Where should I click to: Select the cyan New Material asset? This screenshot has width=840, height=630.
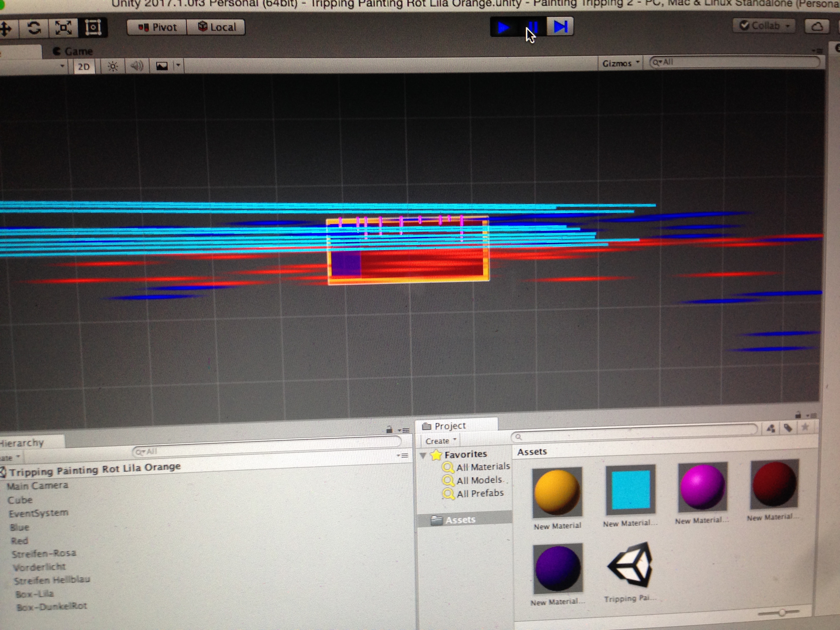coord(630,490)
